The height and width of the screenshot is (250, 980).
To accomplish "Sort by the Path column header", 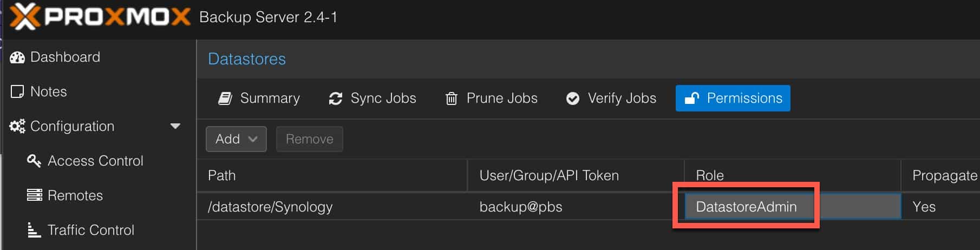I will [331, 175].
